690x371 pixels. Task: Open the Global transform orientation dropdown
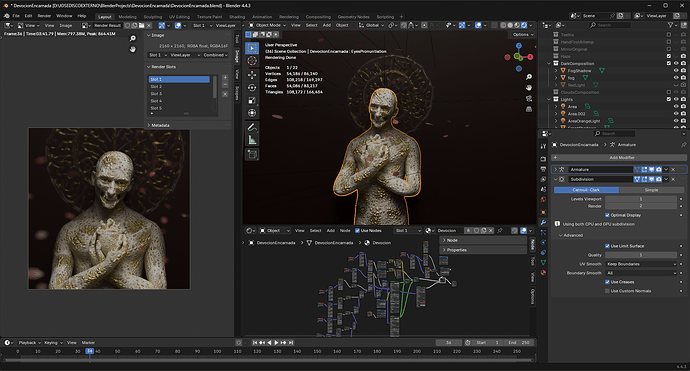371,25
